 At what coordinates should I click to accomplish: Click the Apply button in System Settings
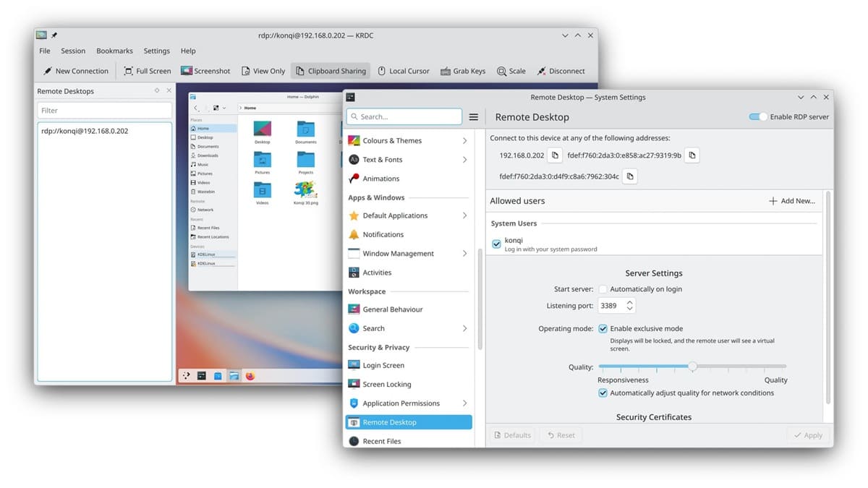[808, 435]
